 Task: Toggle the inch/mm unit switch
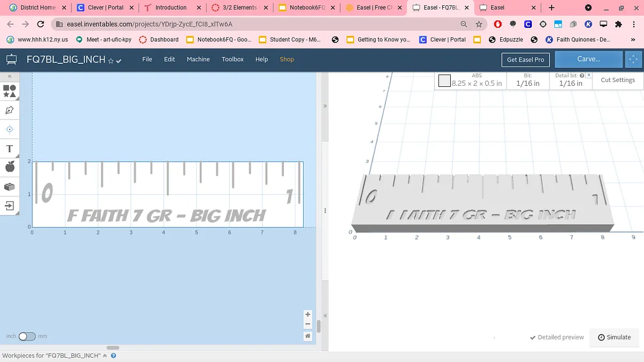click(27, 336)
